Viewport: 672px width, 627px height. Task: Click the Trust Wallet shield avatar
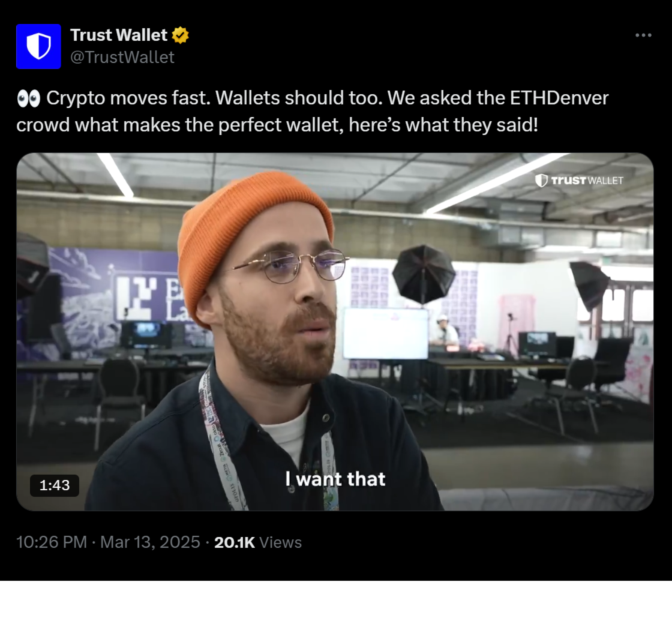(39, 46)
